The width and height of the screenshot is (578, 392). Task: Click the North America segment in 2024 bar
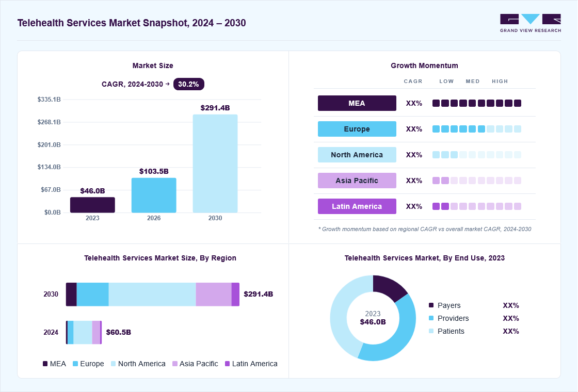pyautogui.click(x=83, y=332)
